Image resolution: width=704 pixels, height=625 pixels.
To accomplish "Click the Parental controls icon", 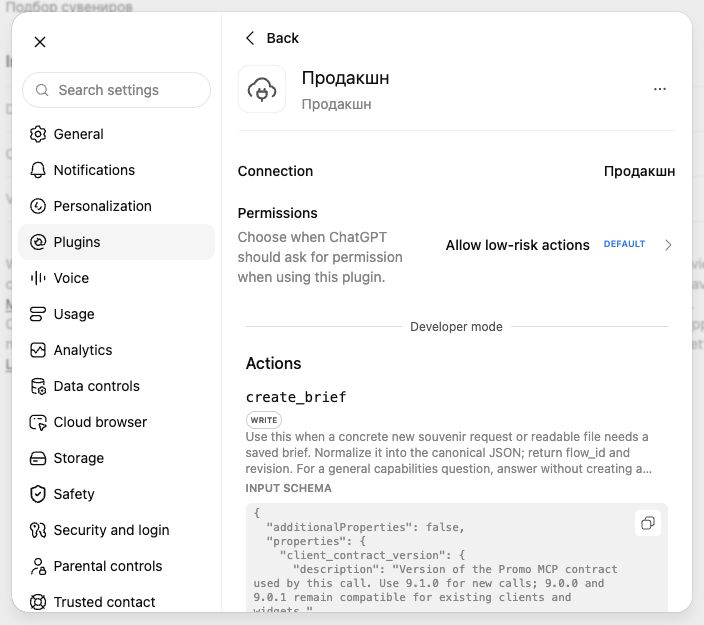I will coord(38,566).
